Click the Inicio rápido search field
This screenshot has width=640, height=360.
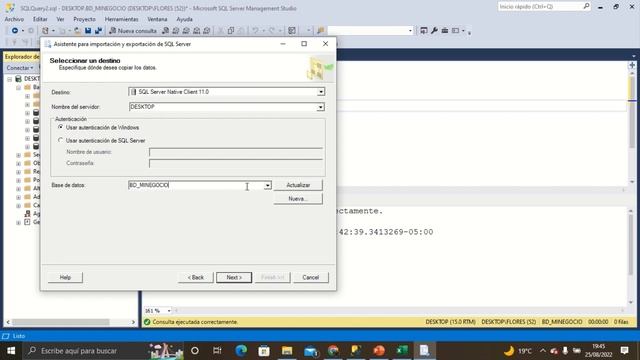point(540,6)
